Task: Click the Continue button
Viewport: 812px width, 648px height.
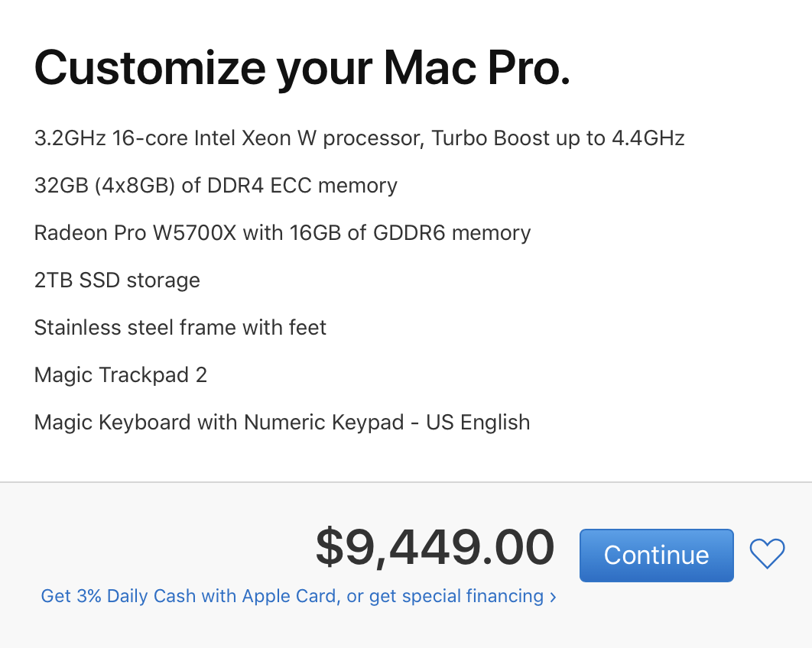Action: pyautogui.click(x=656, y=555)
